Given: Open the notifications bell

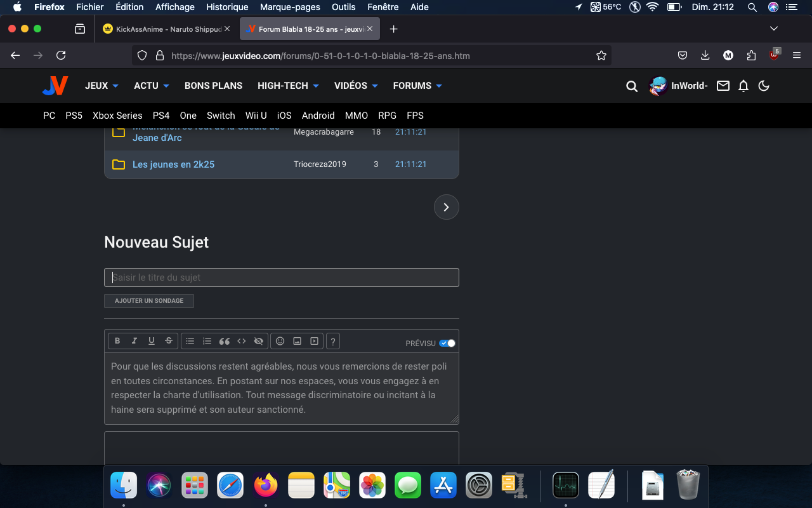Looking at the screenshot, I should 743,86.
